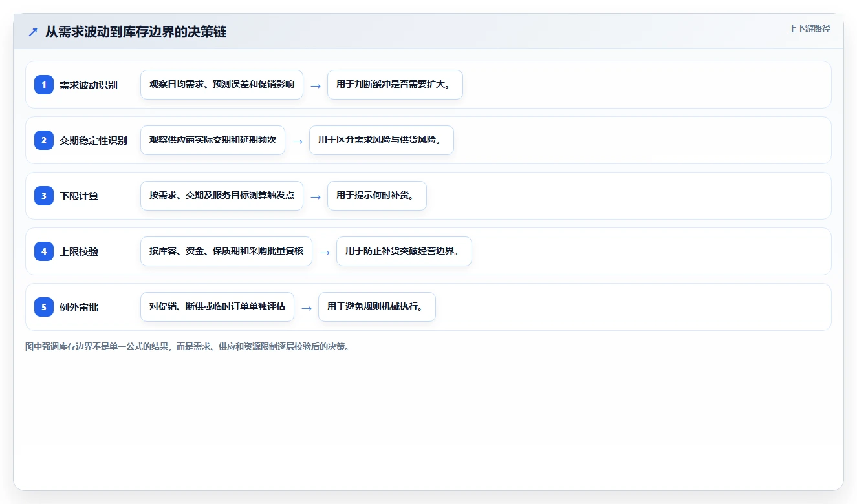Viewport: 857px width, 504px height.
Task: Click the step number 2 badge
Action: 44,140
